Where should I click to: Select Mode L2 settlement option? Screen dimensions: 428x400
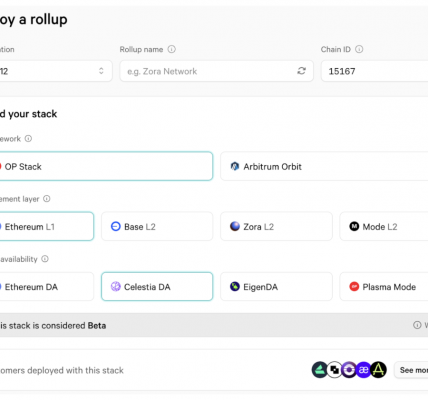384,226
